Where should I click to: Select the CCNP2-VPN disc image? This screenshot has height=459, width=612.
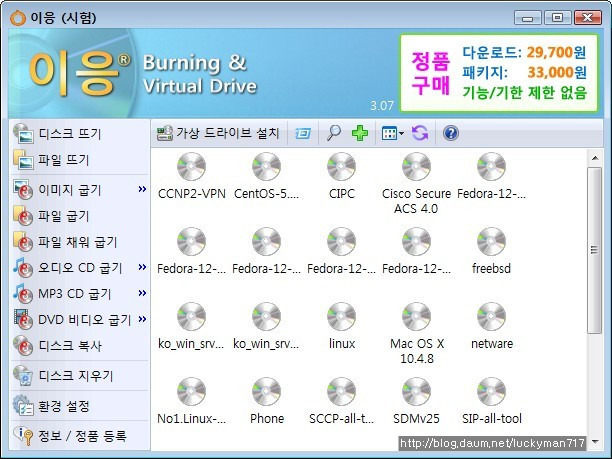click(191, 177)
